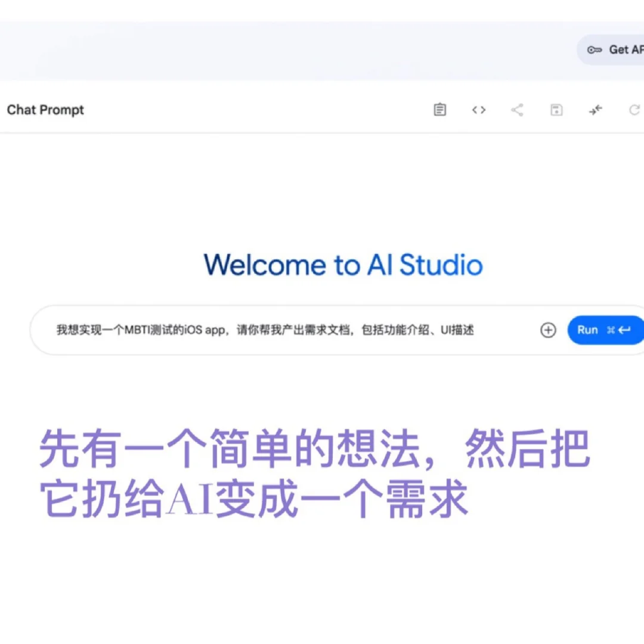Click the share network icon in toolbar
Screen dimensions: 644x644
(x=517, y=110)
